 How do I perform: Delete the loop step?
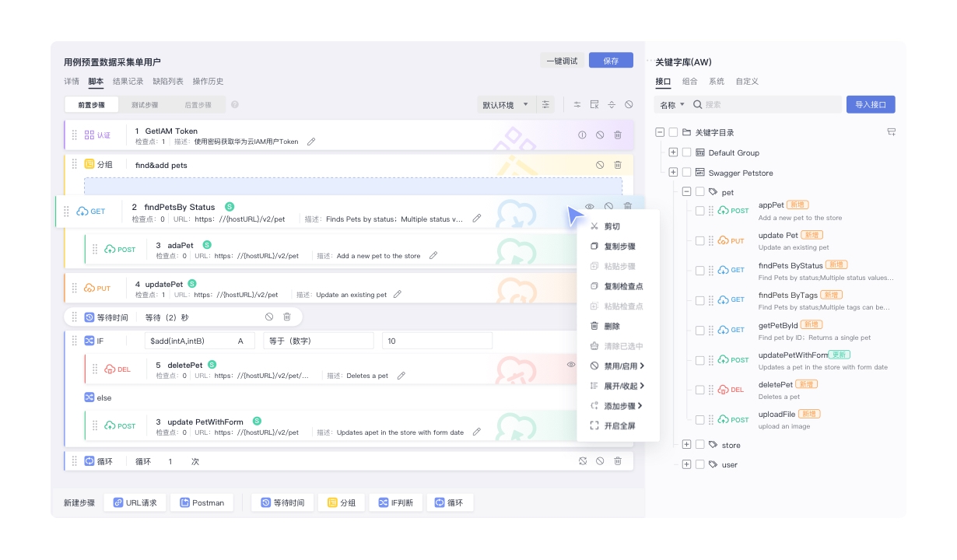tap(618, 461)
